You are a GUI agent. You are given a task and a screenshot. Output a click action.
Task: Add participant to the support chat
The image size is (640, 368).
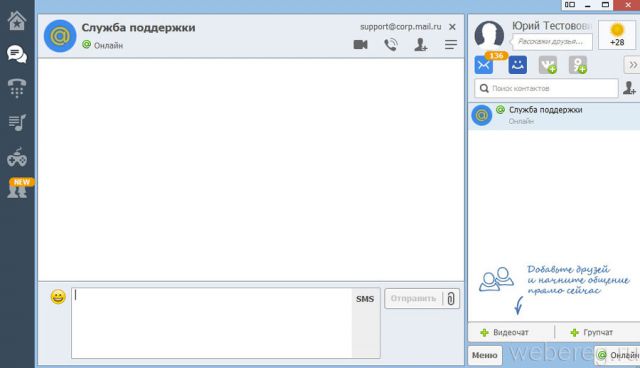(x=420, y=44)
